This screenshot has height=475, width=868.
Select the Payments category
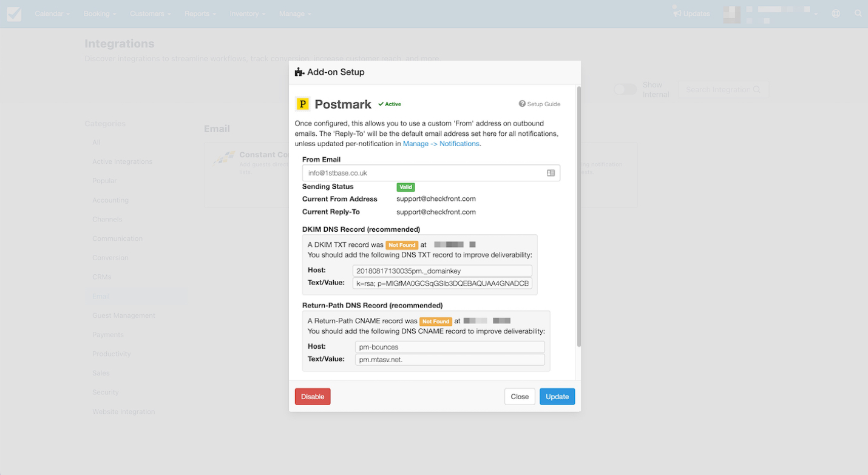click(x=108, y=335)
